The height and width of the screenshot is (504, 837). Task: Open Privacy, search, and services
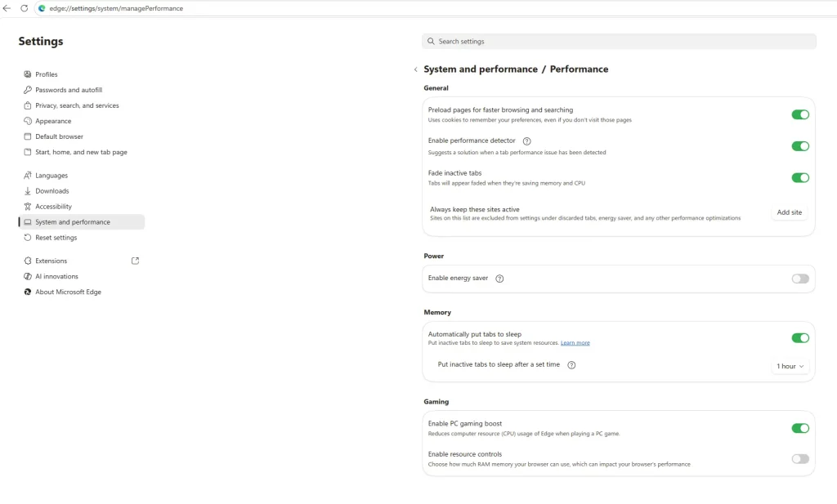[x=78, y=105]
